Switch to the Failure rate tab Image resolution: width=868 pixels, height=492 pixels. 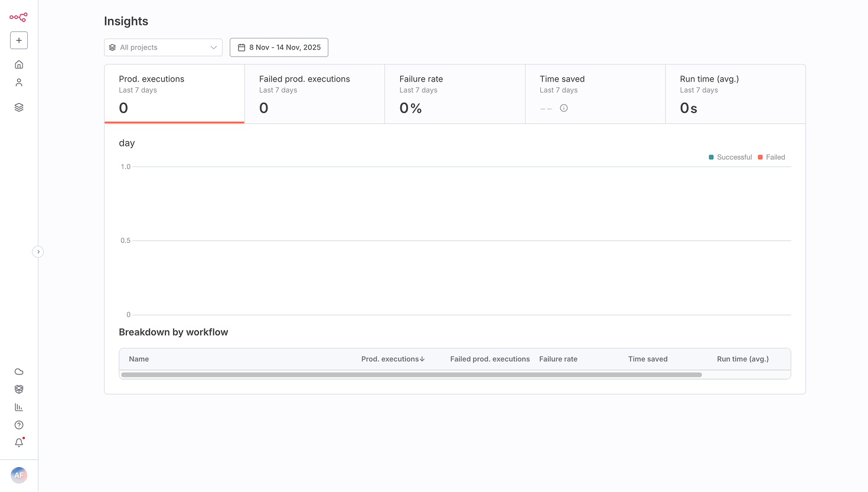click(455, 94)
